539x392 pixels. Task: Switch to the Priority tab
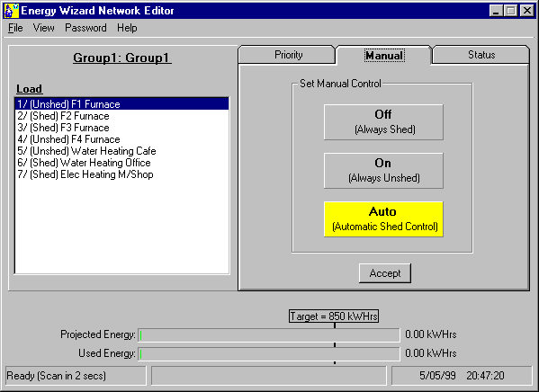coord(286,55)
